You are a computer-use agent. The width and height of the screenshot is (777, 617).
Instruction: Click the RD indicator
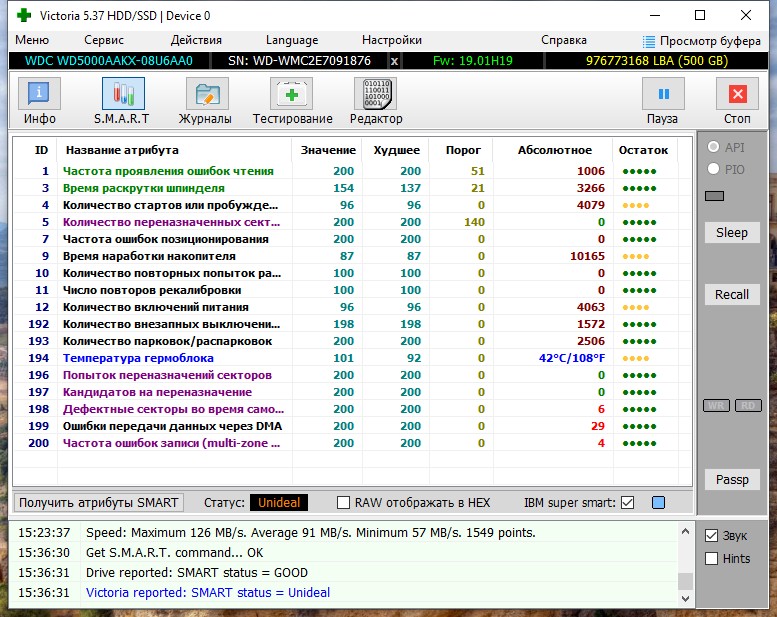[748, 405]
